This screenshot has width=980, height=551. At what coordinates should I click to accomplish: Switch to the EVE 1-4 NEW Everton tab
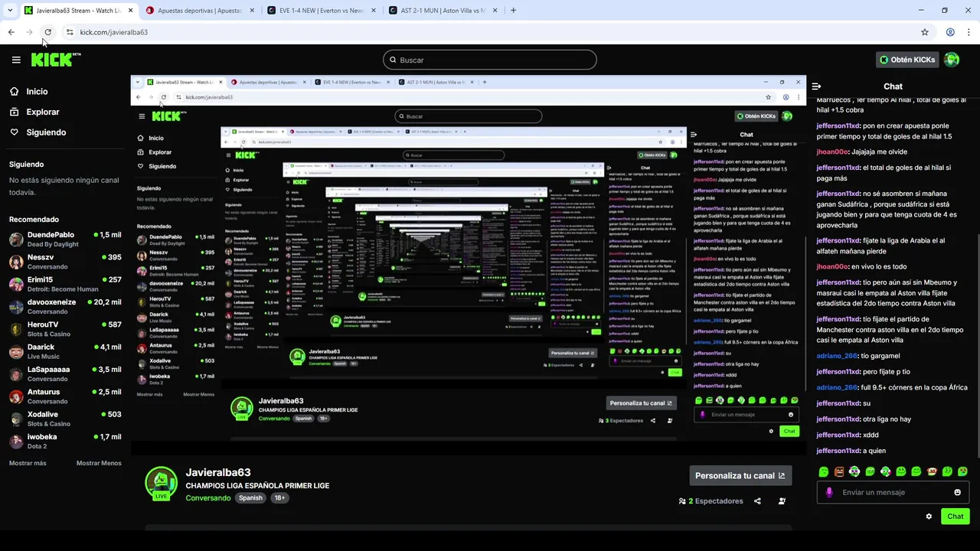click(x=322, y=11)
